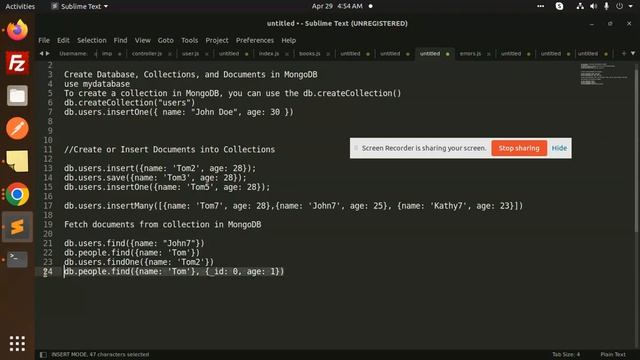Switch to the errors.js tab

[470, 54]
